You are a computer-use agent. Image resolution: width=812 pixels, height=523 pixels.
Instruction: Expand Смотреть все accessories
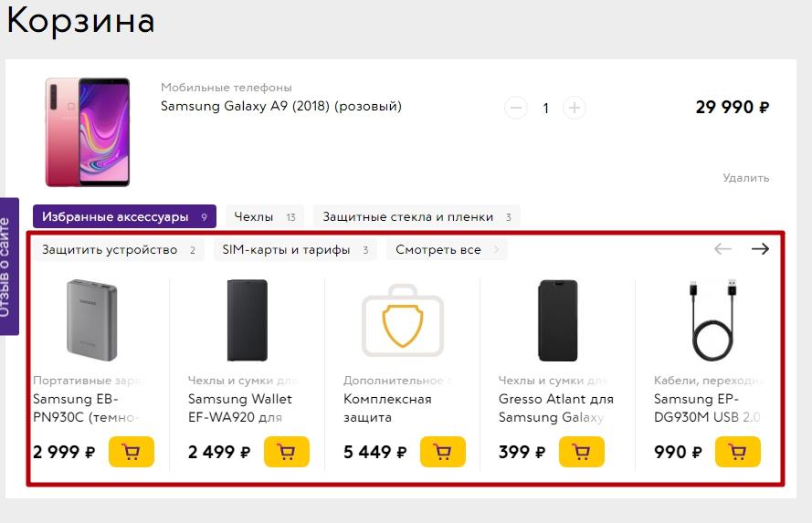click(x=447, y=250)
